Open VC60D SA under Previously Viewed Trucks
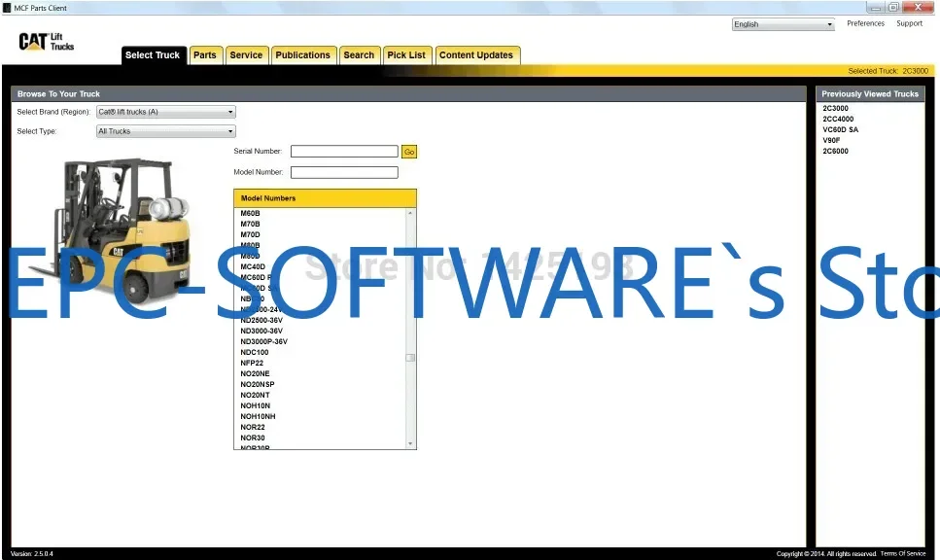940x560 pixels. pyautogui.click(x=839, y=129)
